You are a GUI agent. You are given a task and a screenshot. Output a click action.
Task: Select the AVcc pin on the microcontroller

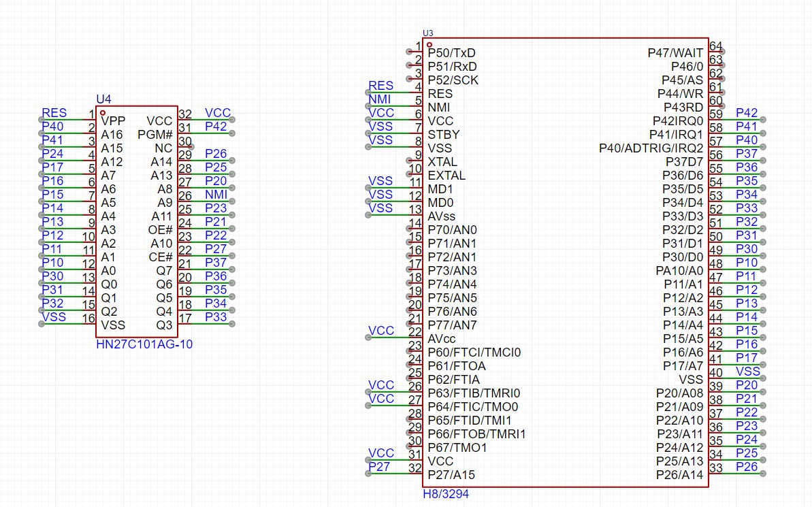pos(441,339)
